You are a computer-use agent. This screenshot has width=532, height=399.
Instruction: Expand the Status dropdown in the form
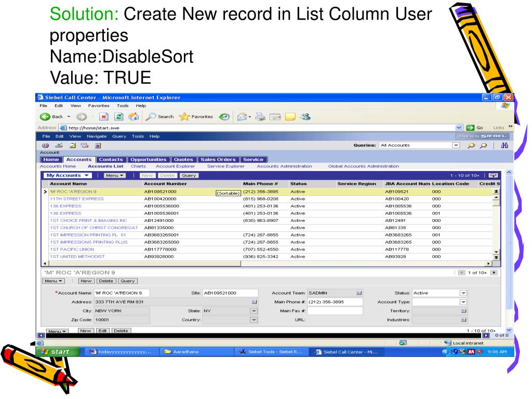coord(463,293)
